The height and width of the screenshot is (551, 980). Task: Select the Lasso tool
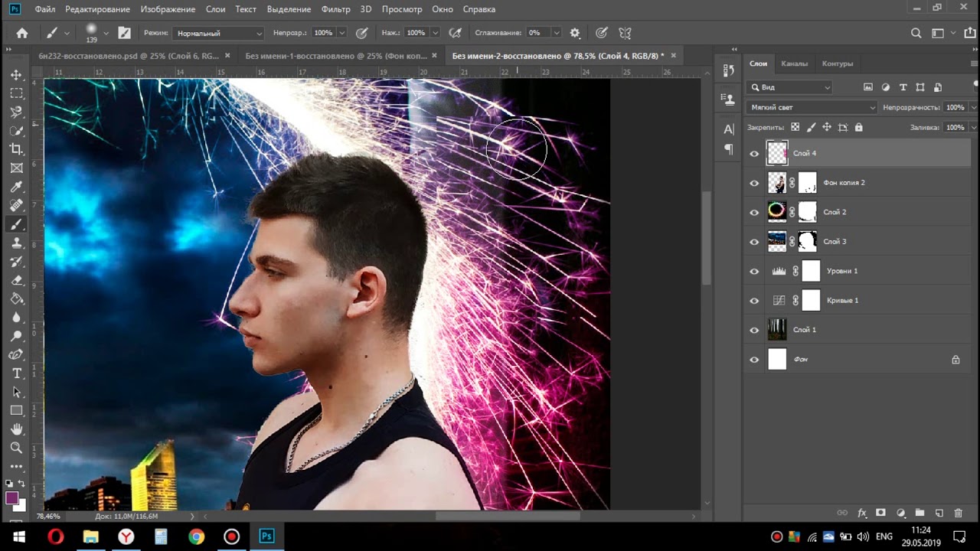pos(16,112)
